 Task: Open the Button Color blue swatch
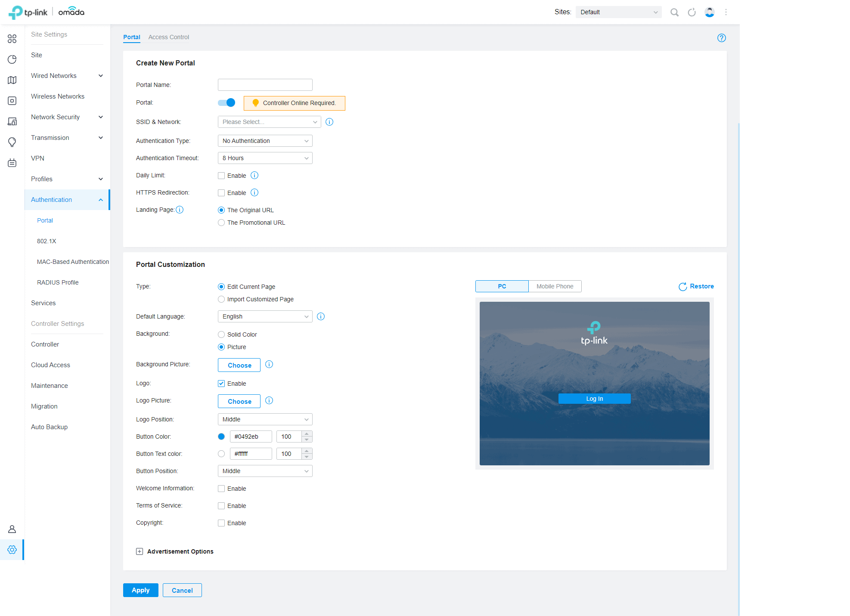point(221,436)
